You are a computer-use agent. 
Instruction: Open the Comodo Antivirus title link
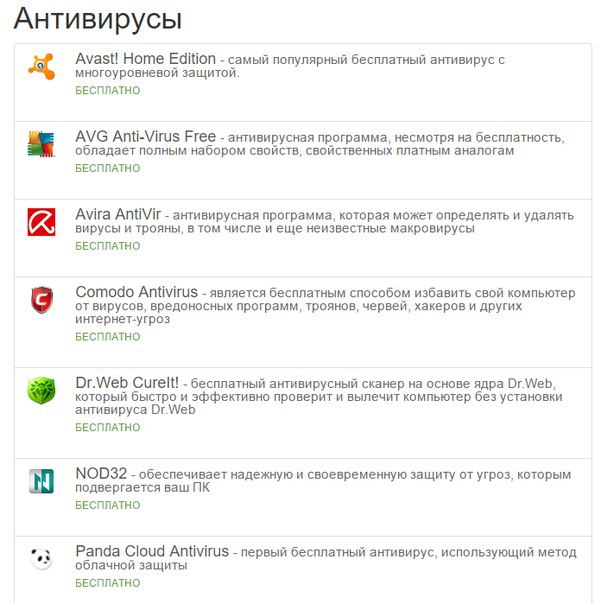pyautogui.click(x=136, y=292)
